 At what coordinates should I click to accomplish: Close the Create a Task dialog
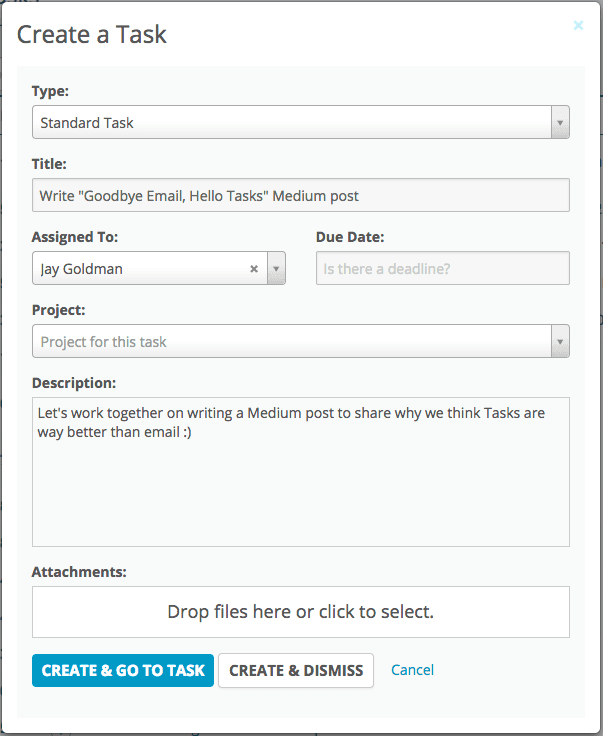[578, 25]
